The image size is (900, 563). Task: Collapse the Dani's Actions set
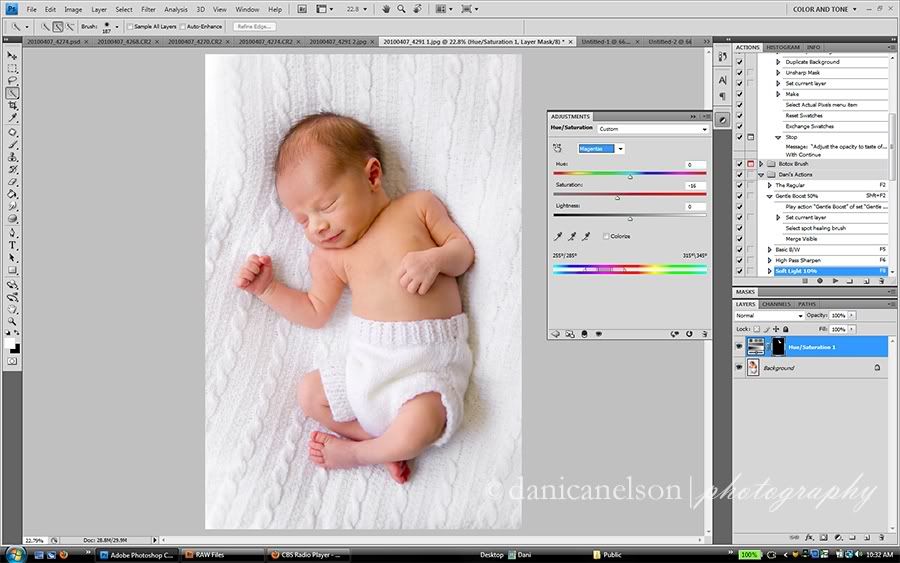(762, 175)
